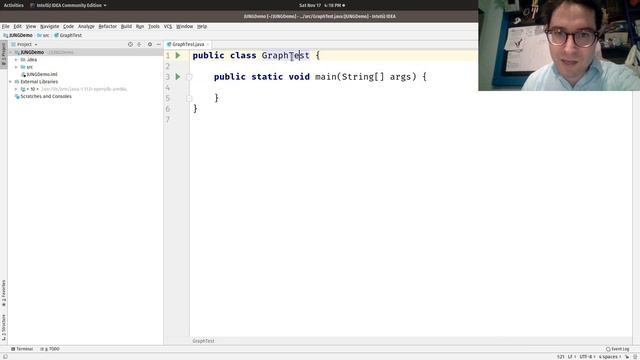640x360 pixels.
Task: Click the GraphTest breadcrumb at editor bottom
Action: coord(203,341)
